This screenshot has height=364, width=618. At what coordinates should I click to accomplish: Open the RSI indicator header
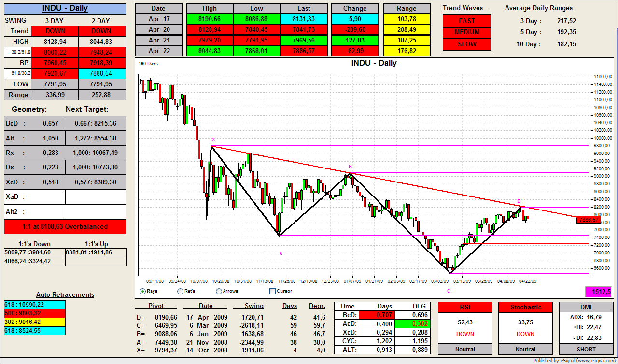pos(465,307)
